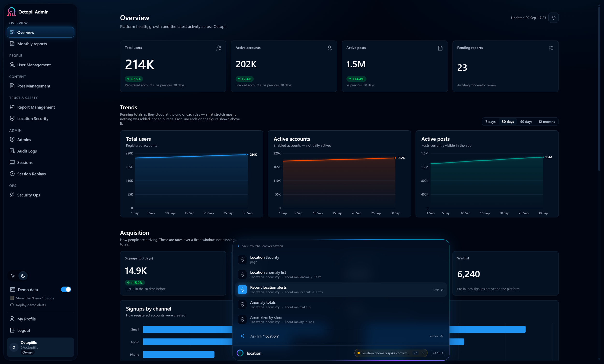Click back to the conversation chevron

coord(238,246)
